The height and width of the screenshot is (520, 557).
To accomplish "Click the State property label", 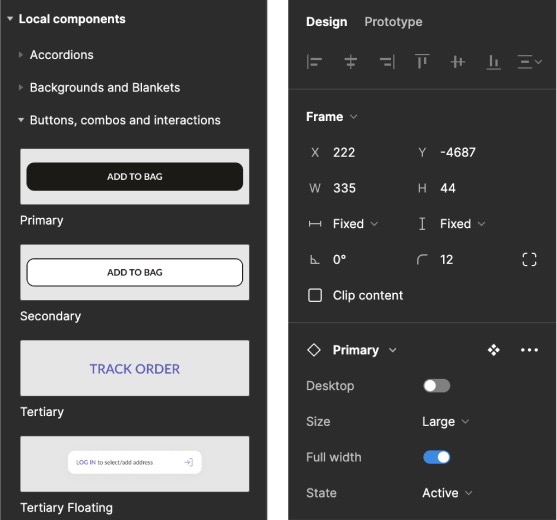I will (x=321, y=493).
